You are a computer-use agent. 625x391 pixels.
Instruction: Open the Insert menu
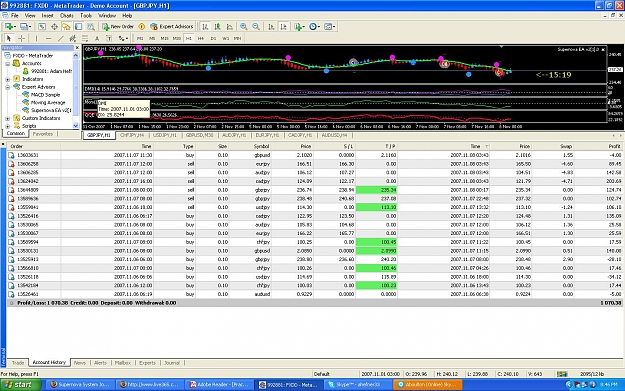coord(47,16)
